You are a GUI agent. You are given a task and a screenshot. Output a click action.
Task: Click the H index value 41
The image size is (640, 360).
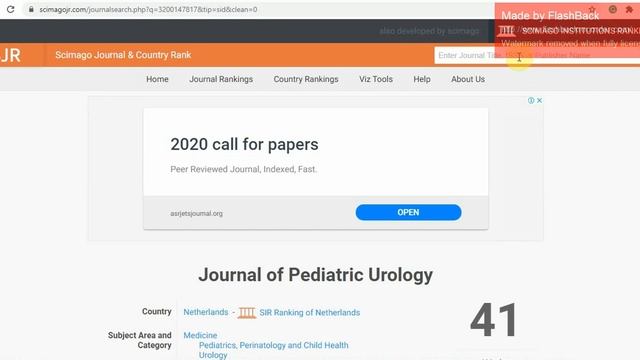pos(493,320)
